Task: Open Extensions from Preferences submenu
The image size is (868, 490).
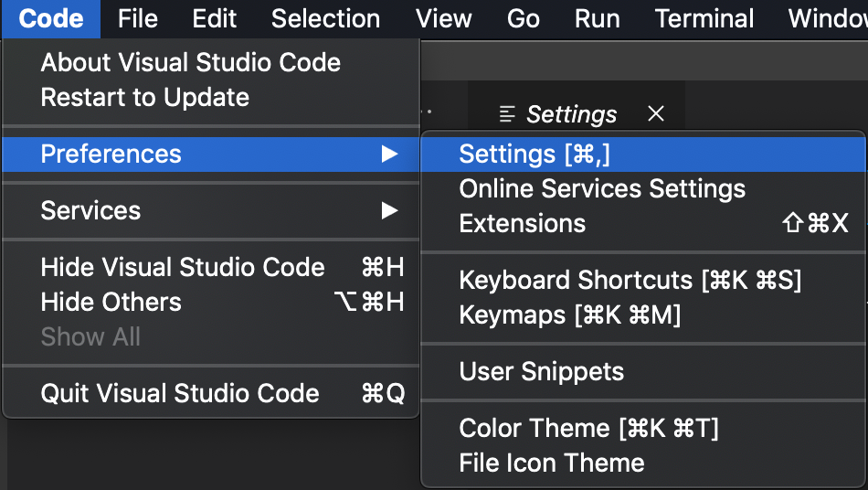Action: click(x=642, y=224)
